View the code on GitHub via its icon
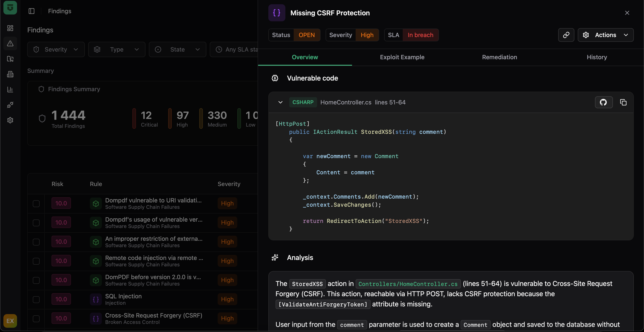The width and height of the screenshot is (644, 332). 604,102
